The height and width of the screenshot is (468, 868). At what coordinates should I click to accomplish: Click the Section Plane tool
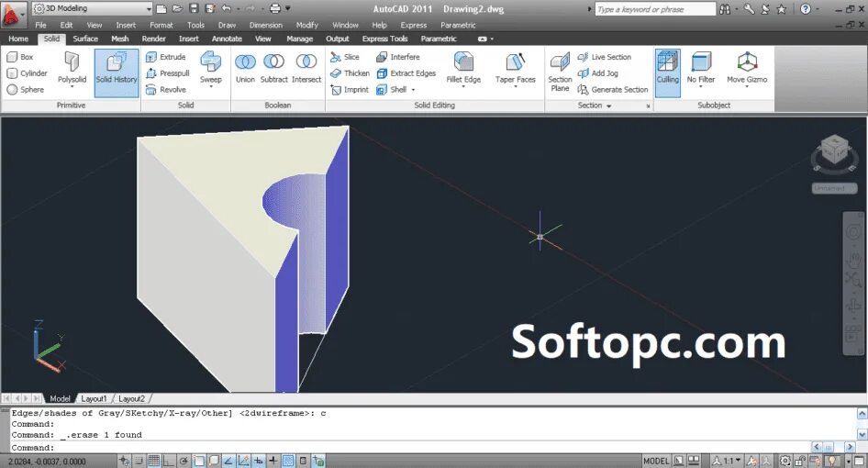[x=561, y=72]
